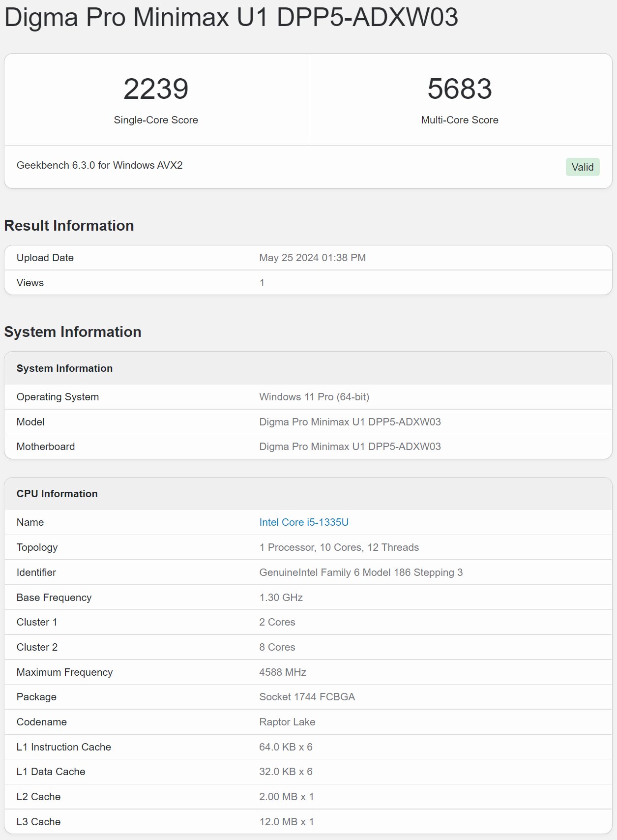Viewport: 617px width, 840px height.
Task: Click the Base Frequency label
Action: (x=54, y=598)
